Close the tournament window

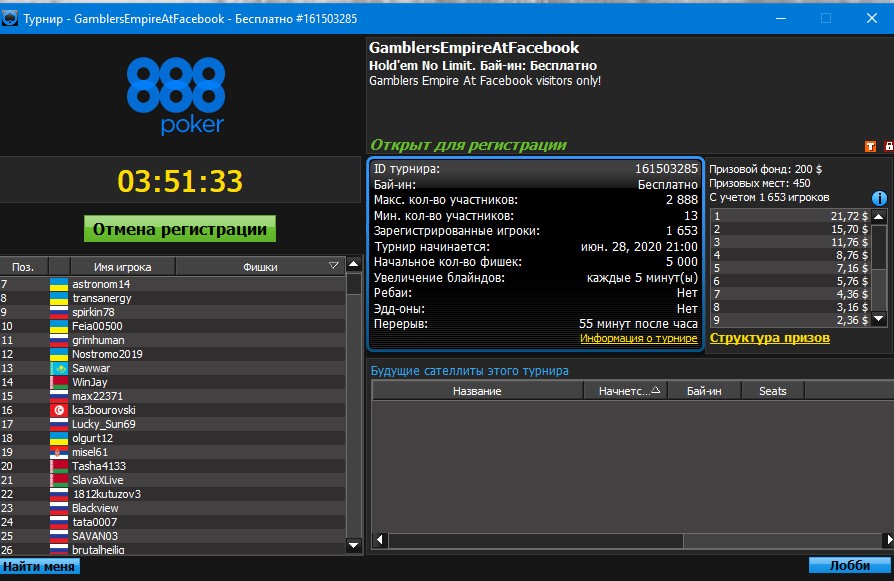pyautogui.click(x=872, y=18)
